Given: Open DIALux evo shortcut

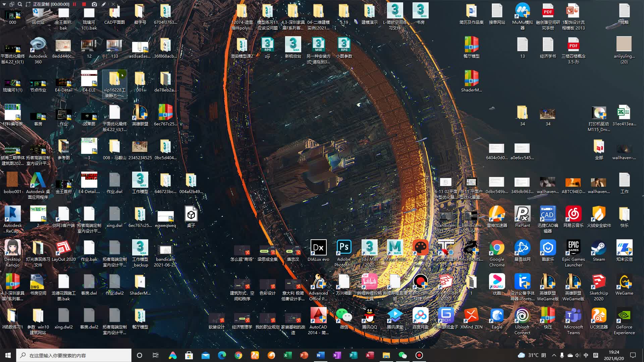Looking at the screenshot, I should (318, 251).
